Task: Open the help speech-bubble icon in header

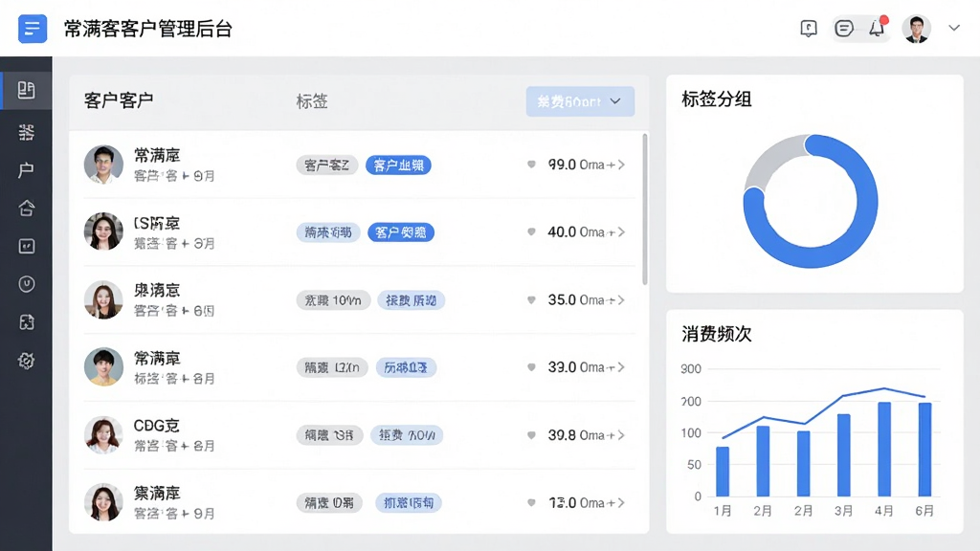Action: point(809,29)
